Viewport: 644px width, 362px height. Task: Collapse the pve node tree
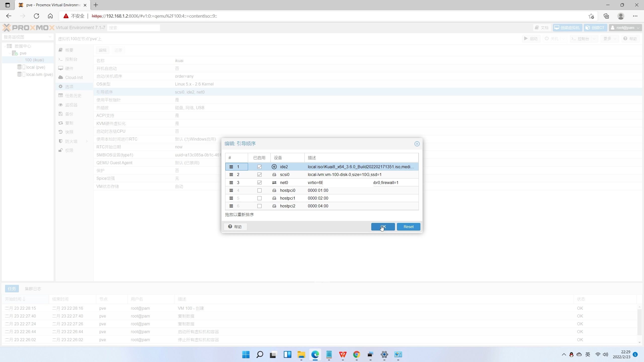[10, 53]
